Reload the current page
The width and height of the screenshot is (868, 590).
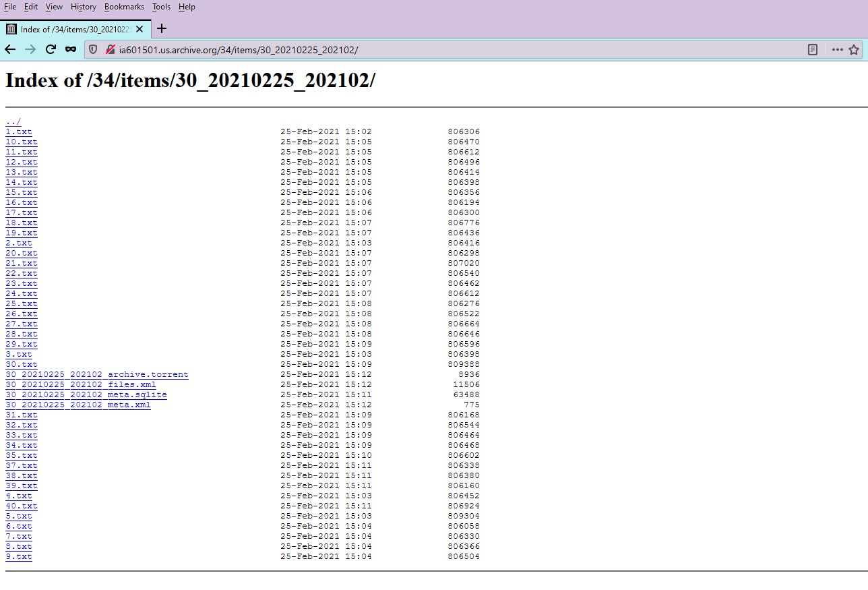[x=50, y=49]
